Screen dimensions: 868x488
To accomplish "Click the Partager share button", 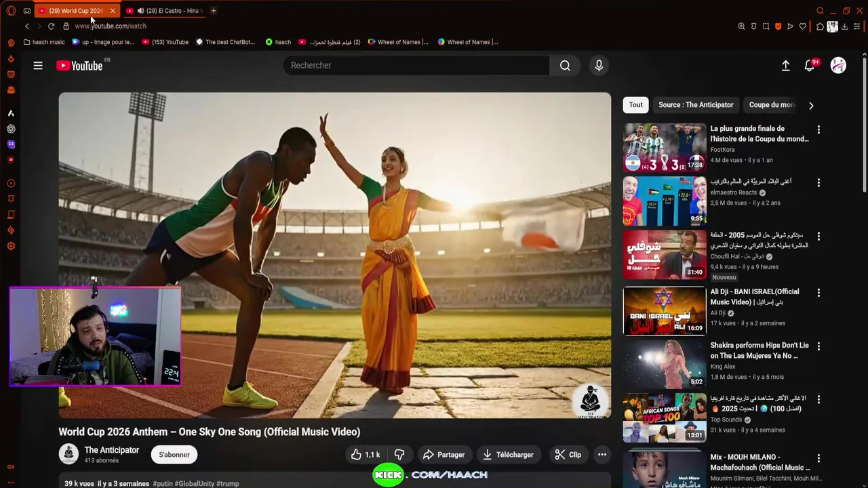I will [444, 455].
